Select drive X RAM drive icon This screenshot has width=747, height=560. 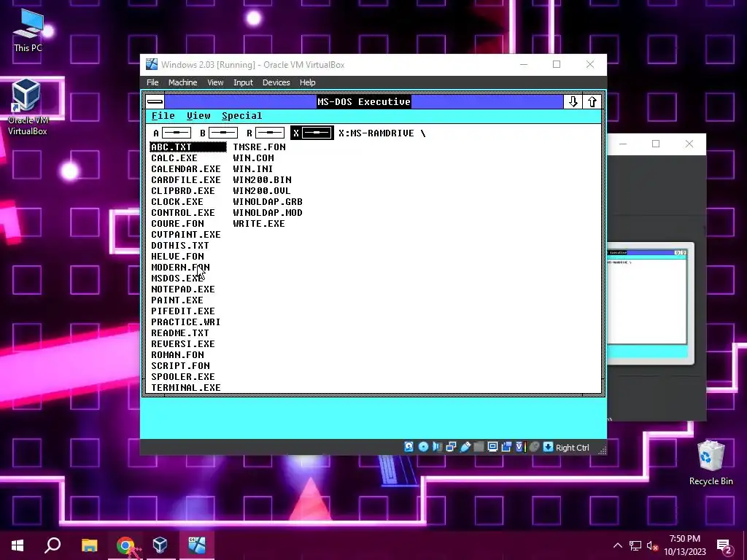coord(312,133)
